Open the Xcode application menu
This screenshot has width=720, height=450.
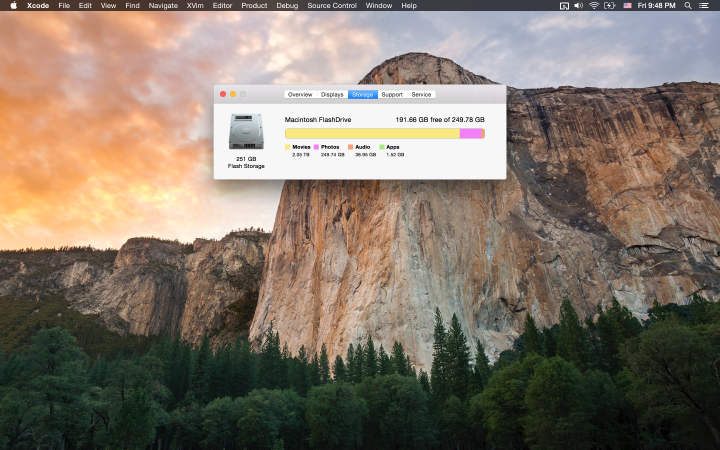(38, 6)
